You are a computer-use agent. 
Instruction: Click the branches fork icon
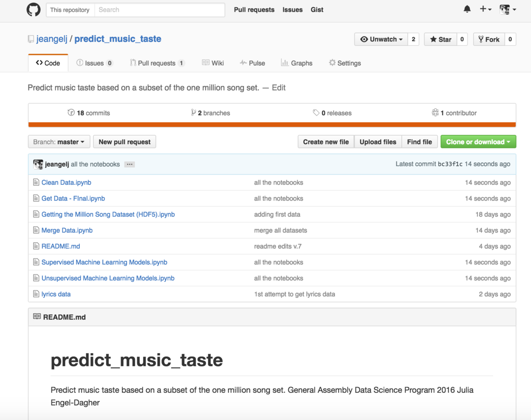193,112
